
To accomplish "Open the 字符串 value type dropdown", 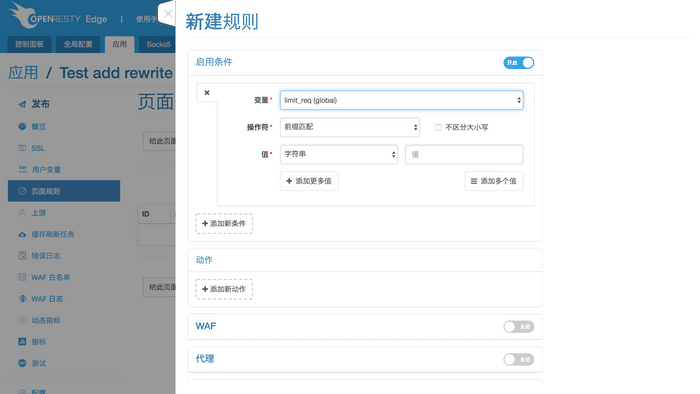I will 339,154.
